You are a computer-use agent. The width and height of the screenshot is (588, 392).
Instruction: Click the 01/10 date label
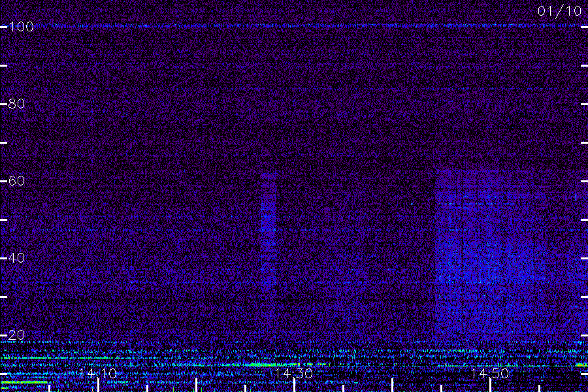click(559, 11)
